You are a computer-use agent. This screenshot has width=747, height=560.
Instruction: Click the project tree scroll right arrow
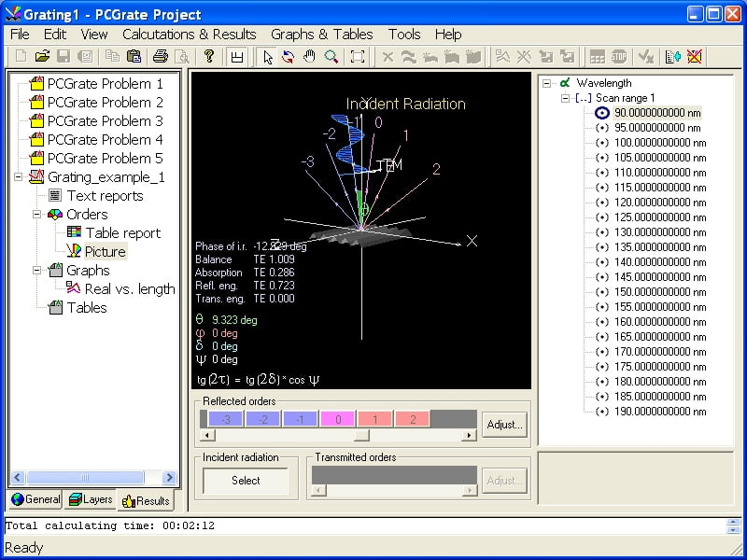[169, 477]
